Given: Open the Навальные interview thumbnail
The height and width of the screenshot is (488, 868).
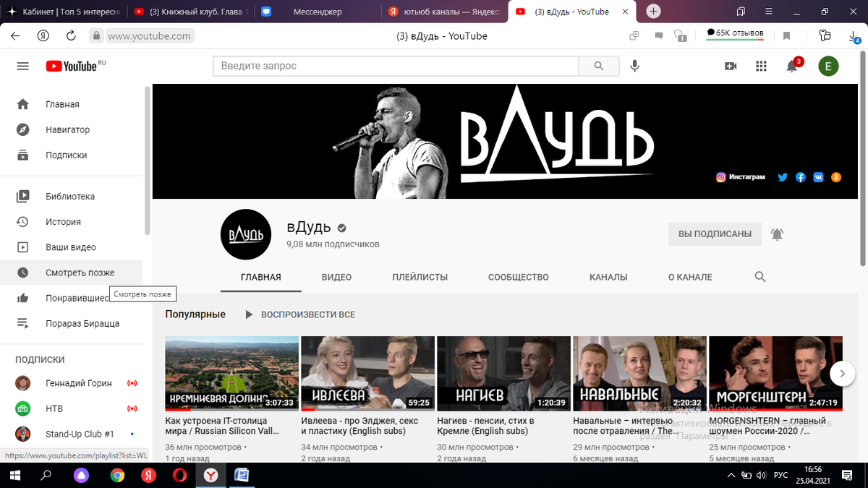Looking at the screenshot, I should 639,372.
